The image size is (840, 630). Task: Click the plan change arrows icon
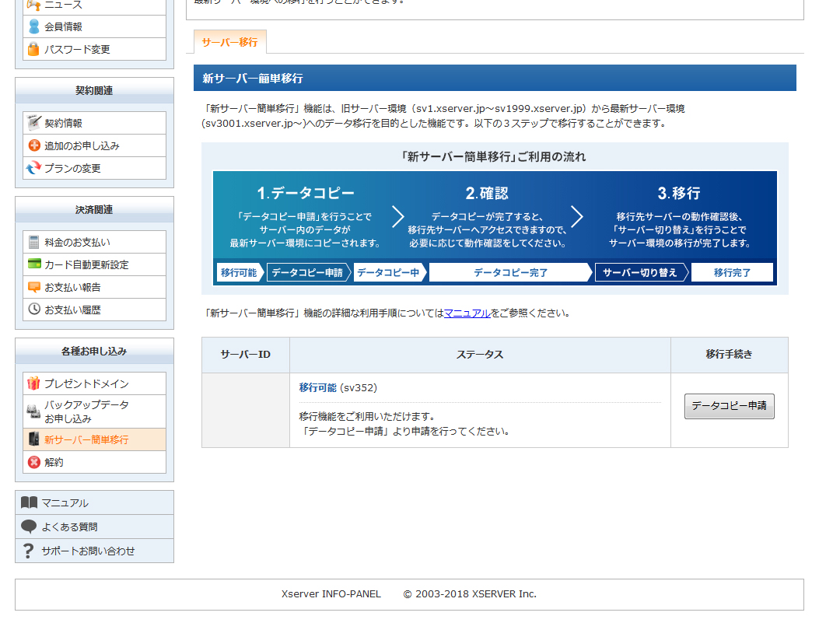(x=33, y=168)
